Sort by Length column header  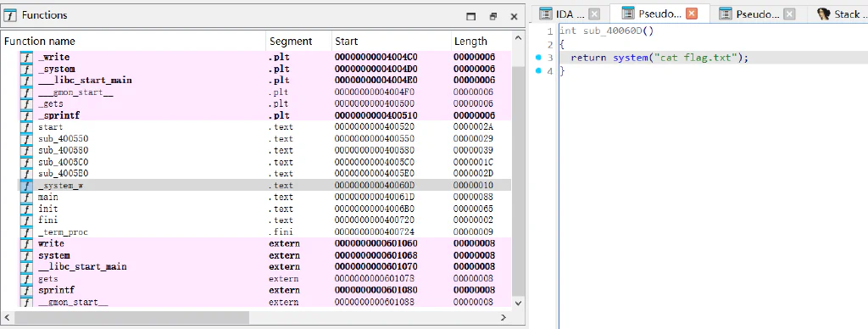point(481,41)
